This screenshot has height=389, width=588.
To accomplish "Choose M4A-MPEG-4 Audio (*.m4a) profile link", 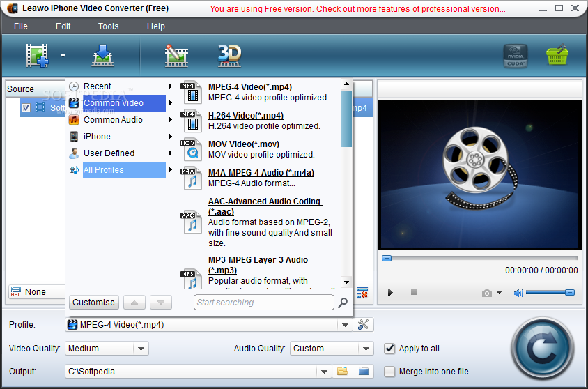I will tap(261, 173).
